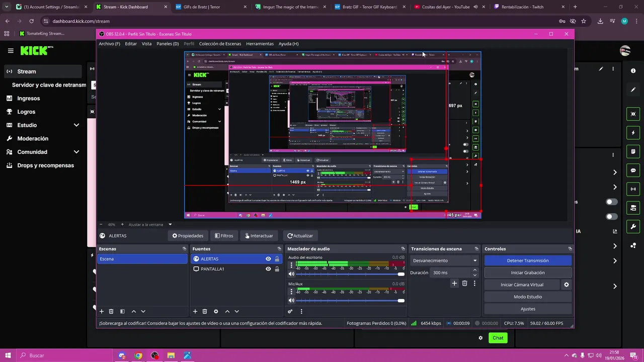This screenshot has width=644, height=362.
Task: Click the broadcast signal icon in Kick rail
Action: point(633,189)
